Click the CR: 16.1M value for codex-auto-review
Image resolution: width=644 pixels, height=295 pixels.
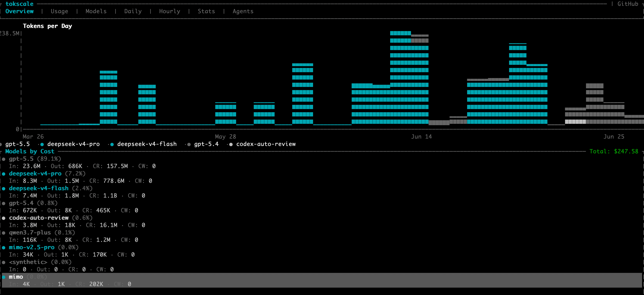tap(101, 225)
